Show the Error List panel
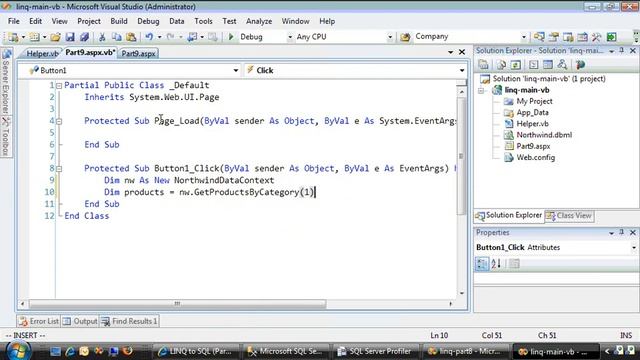 click(39, 321)
